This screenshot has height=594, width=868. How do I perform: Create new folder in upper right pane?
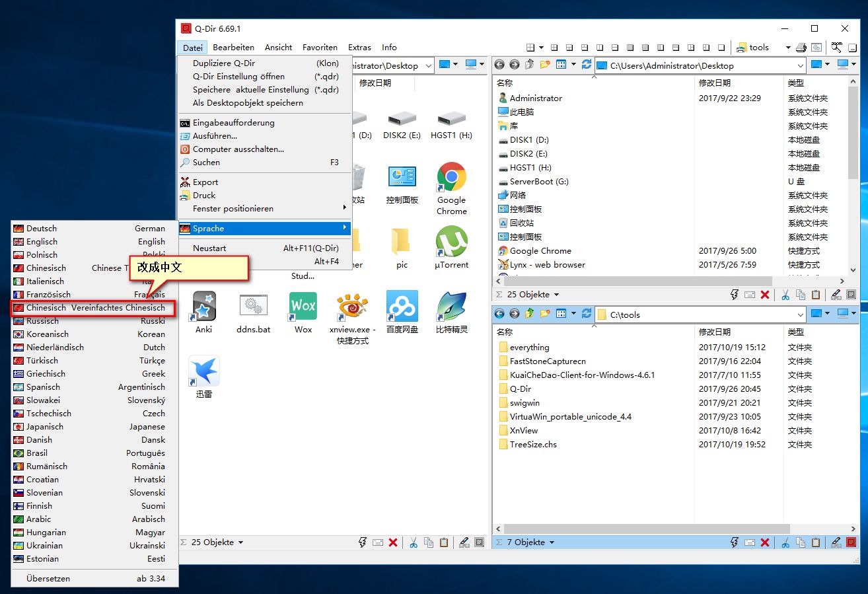(x=545, y=65)
